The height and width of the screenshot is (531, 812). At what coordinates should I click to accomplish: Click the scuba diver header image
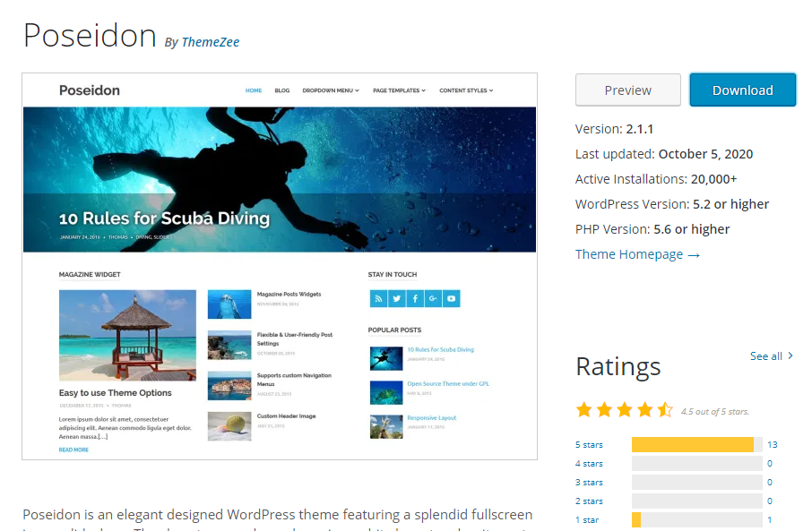[280, 180]
